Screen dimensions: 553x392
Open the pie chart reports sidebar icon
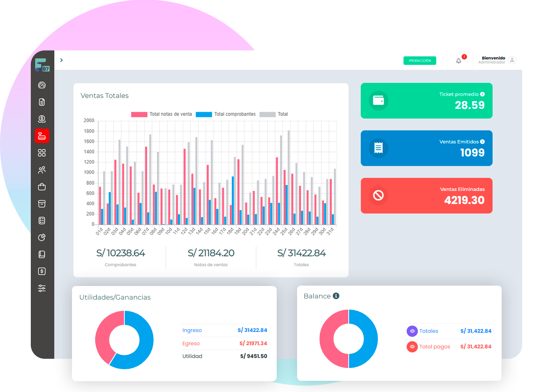pos(42,238)
